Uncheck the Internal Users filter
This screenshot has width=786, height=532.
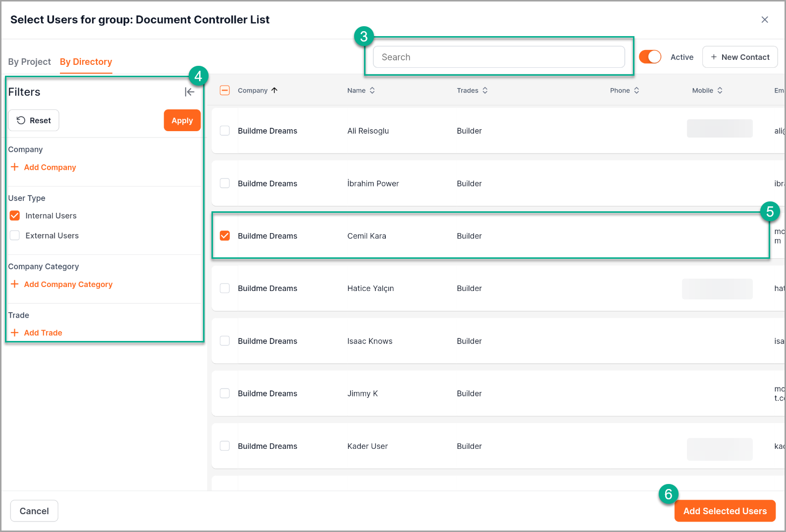click(15, 216)
